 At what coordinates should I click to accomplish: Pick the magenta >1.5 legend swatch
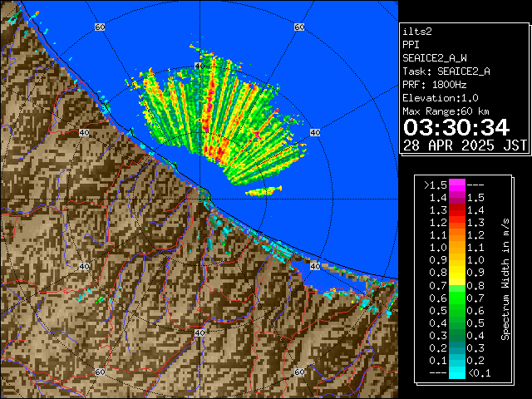pyautogui.click(x=457, y=185)
